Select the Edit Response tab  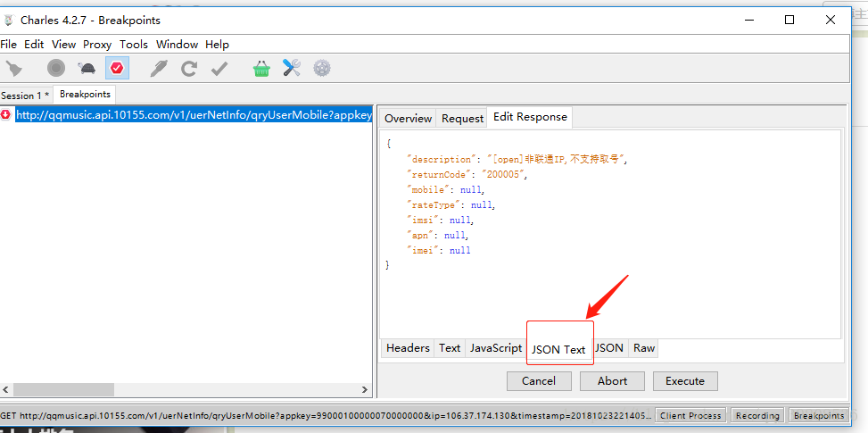(530, 117)
